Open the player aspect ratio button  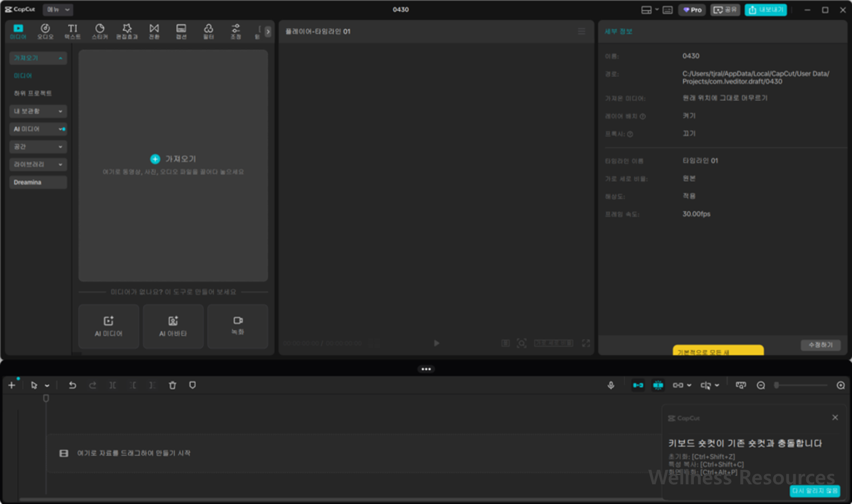coord(554,343)
